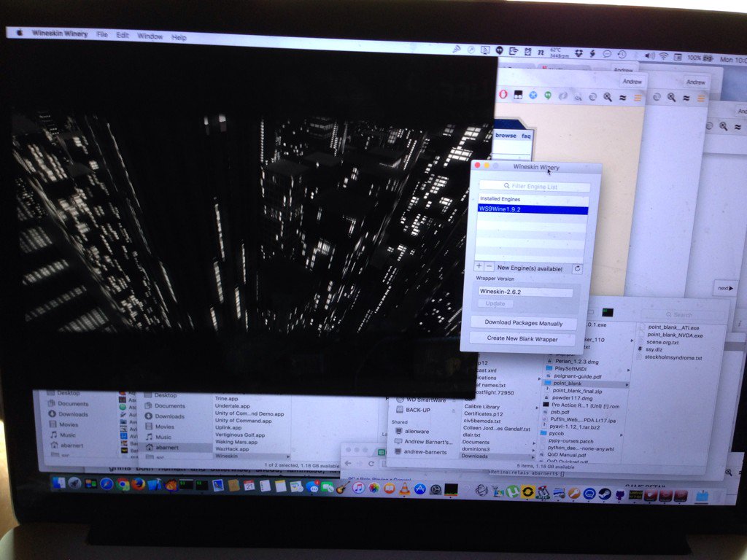Select powder117.dmg in Finder
This screenshot has width=747, height=560.
click(572, 398)
